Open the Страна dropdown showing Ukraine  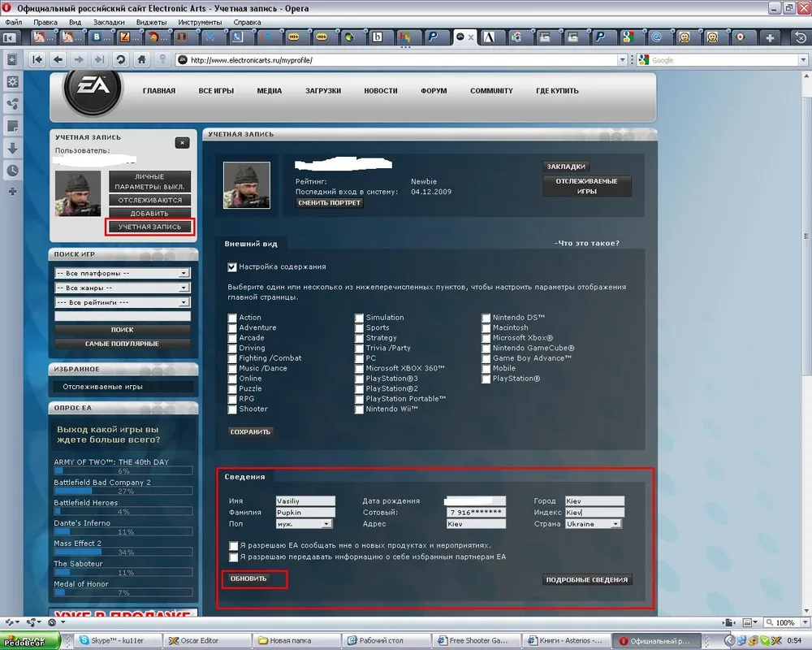pos(594,524)
